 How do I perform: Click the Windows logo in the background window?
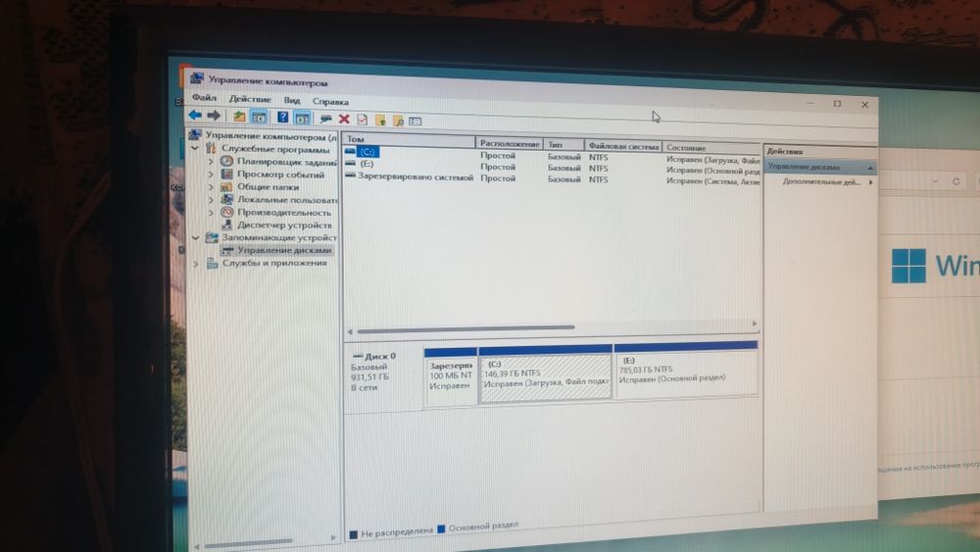908,266
